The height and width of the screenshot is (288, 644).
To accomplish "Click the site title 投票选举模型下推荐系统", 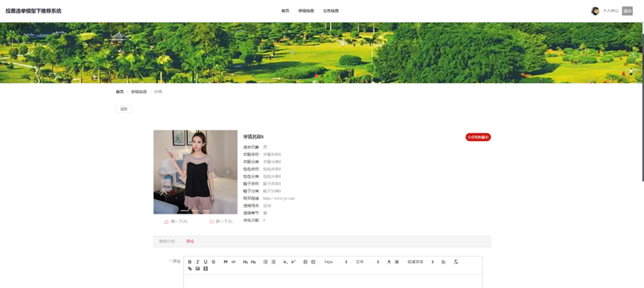I will pos(34,11).
